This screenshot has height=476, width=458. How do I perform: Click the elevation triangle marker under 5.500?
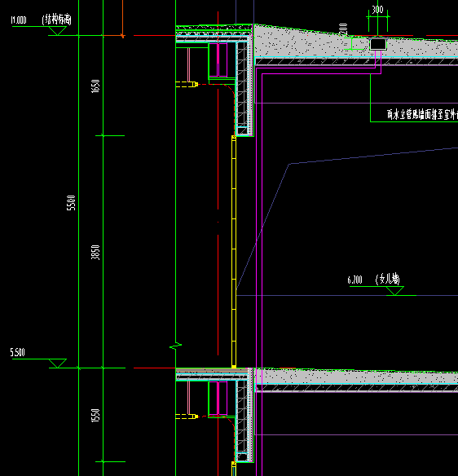tap(57, 364)
